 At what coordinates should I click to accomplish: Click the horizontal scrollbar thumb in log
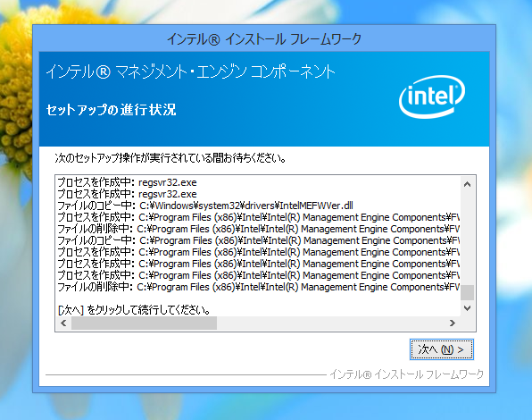click(144, 323)
